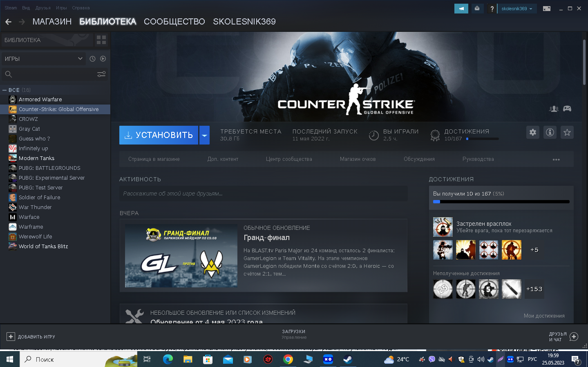This screenshot has height=367, width=588.
Task: Open Microsoft Edge from taskbar
Action: (168, 359)
